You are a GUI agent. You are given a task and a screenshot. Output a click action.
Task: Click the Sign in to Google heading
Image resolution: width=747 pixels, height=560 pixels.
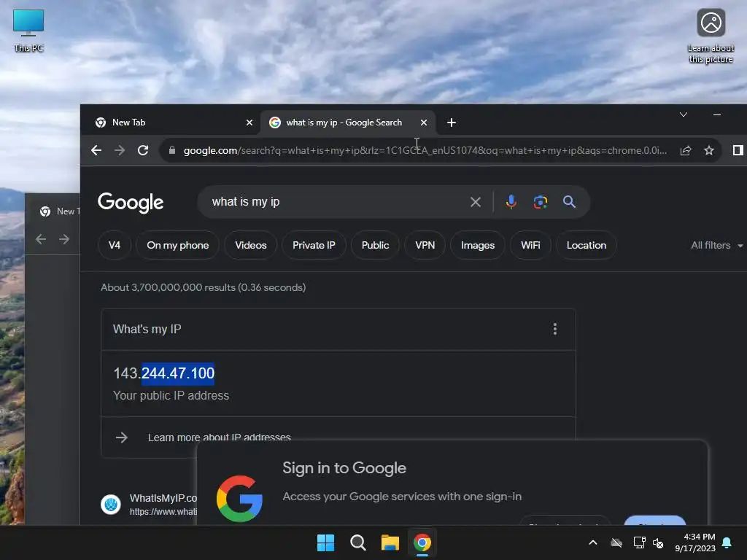tap(344, 468)
